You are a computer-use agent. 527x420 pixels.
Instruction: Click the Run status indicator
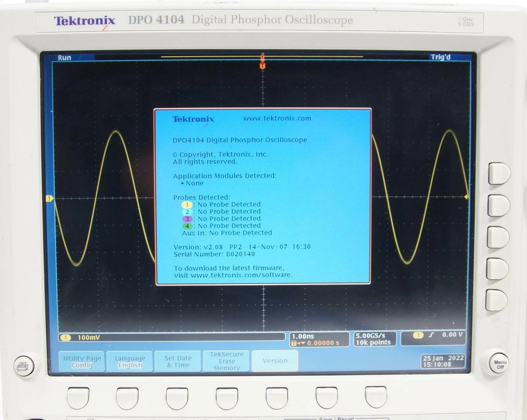tap(64, 58)
